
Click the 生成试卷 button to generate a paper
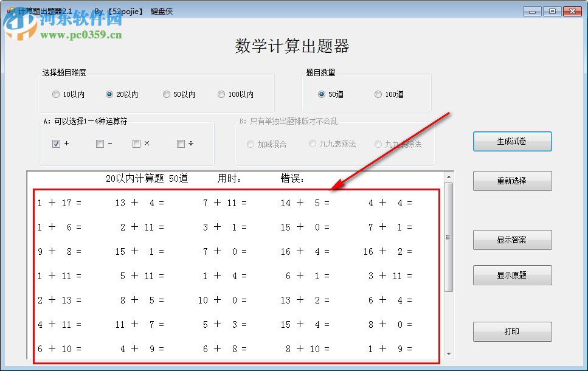pos(512,140)
